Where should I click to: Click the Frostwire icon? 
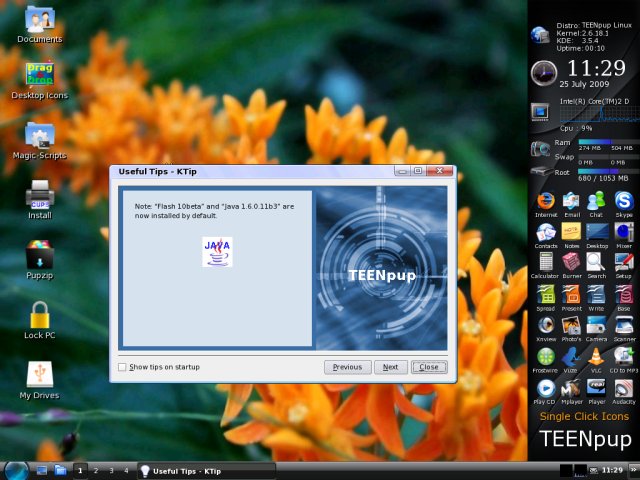(x=545, y=356)
